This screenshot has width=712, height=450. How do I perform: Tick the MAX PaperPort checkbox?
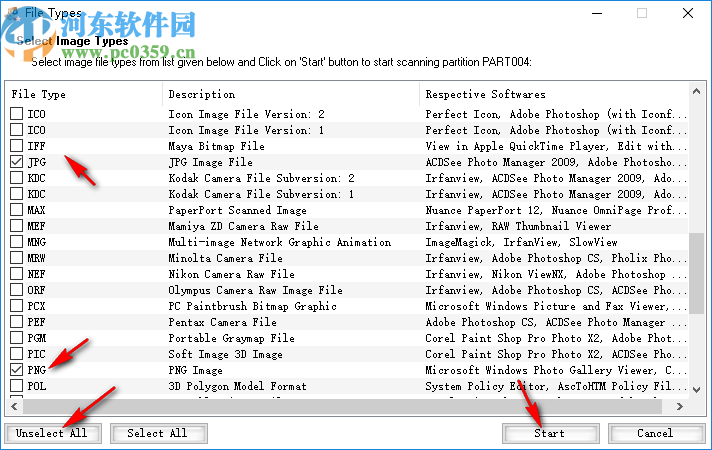[x=16, y=210]
